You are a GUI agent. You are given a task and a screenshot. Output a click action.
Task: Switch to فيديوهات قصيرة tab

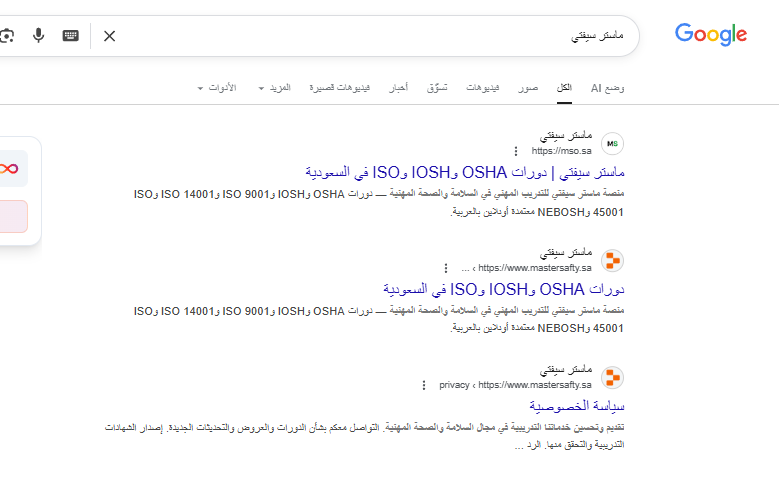point(339,88)
